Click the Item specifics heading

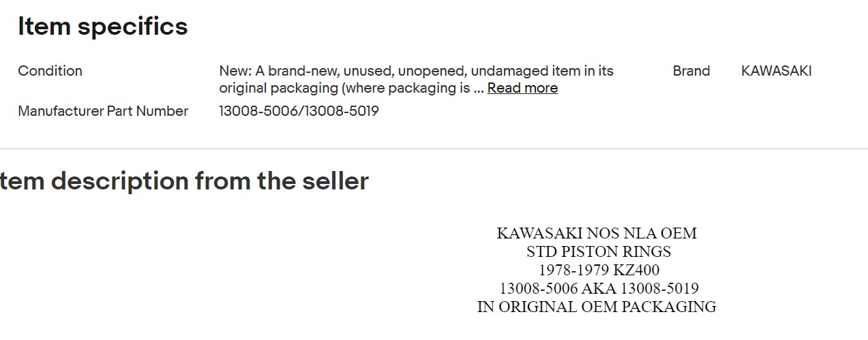click(103, 27)
